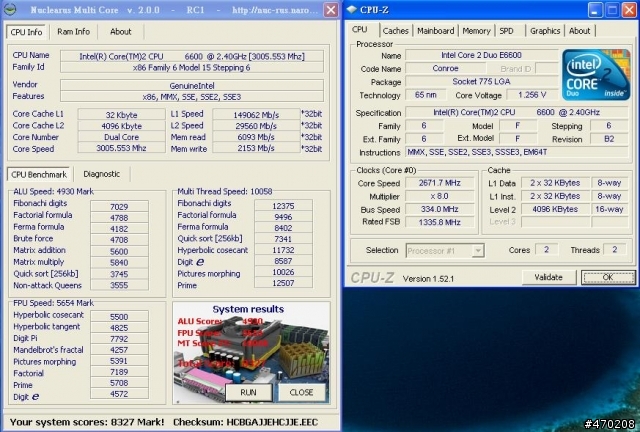Switch to the Memory tab in CPU-Z
This screenshot has width=640, height=432.
coord(476,31)
